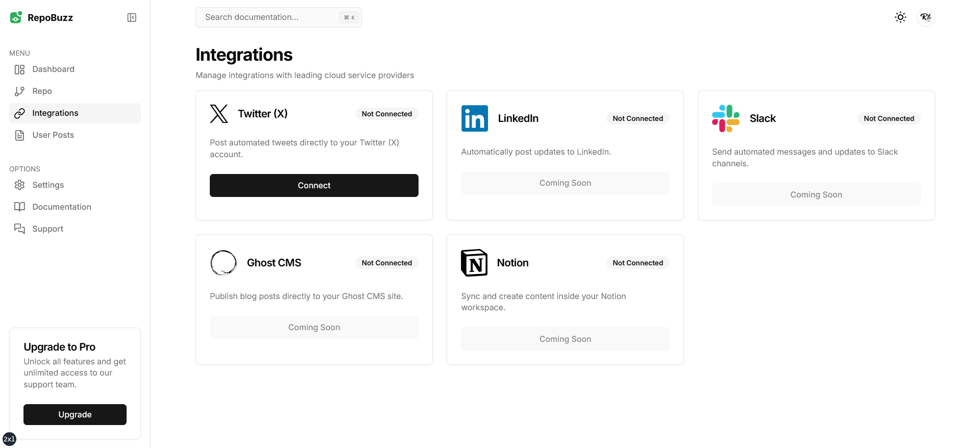Viewport: 980px width, 448px height.
Task: Click the Ghost CMS card title
Action: pos(274,263)
